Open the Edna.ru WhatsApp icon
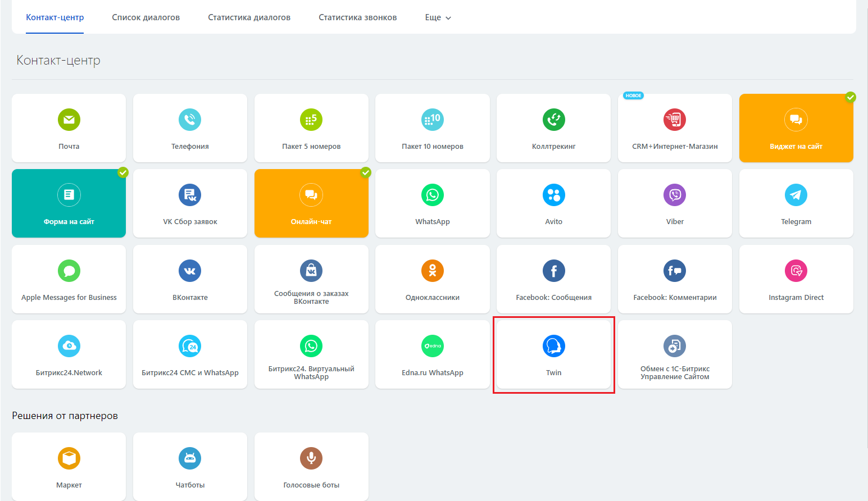This screenshot has height=501, width=868. coord(433,346)
